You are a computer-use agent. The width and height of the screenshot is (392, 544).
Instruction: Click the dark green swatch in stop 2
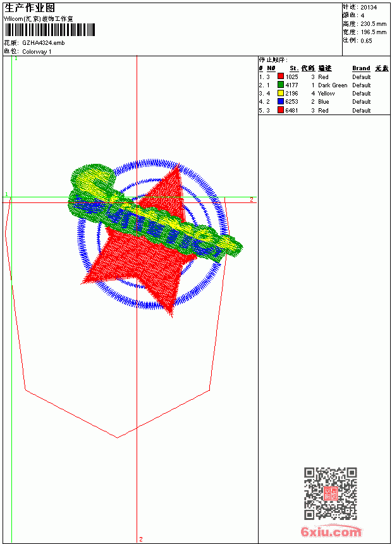(281, 85)
